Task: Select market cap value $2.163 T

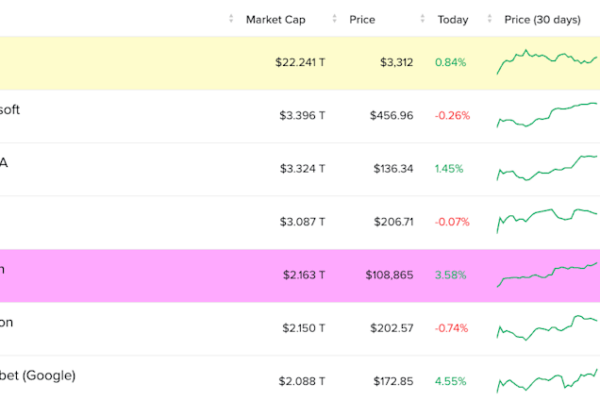Action: point(304,275)
